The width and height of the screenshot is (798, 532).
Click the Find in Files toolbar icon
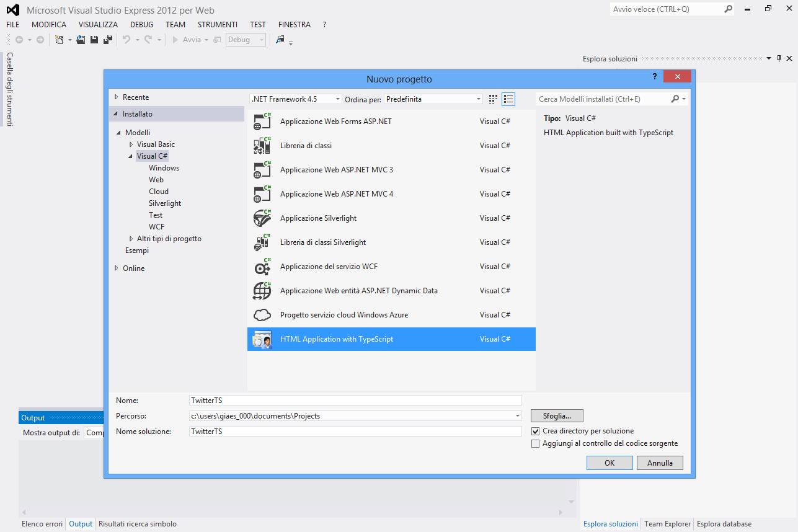pos(280,40)
